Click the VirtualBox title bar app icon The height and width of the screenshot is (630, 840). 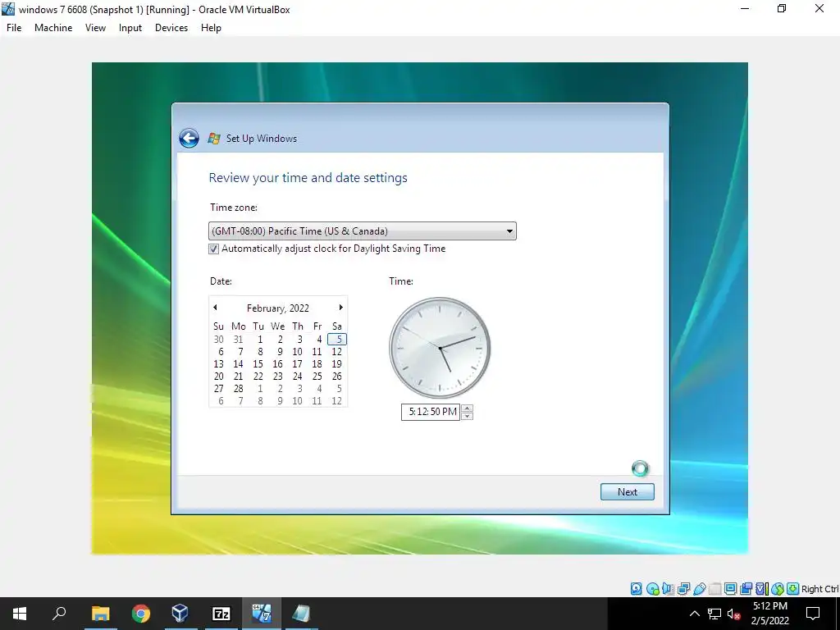coord(8,9)
